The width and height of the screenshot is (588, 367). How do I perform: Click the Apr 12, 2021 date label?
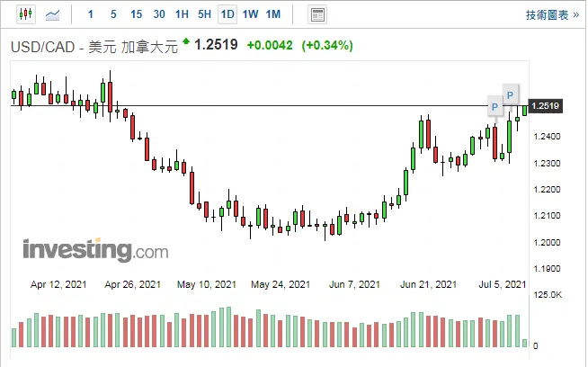[x=58, y=284]
